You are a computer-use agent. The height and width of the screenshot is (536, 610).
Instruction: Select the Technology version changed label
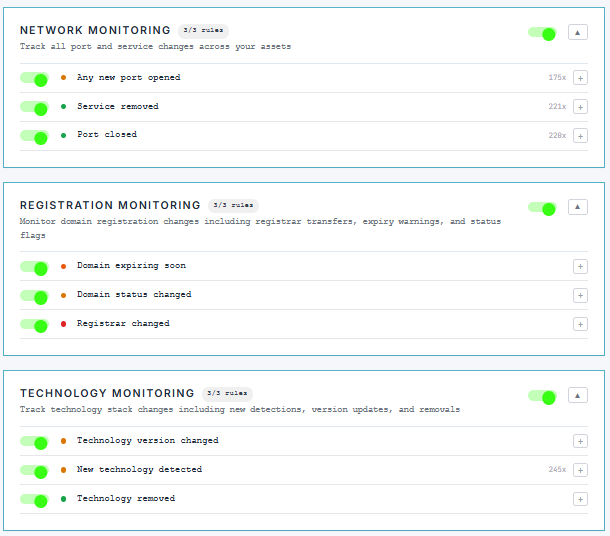[x=148, y=440]
